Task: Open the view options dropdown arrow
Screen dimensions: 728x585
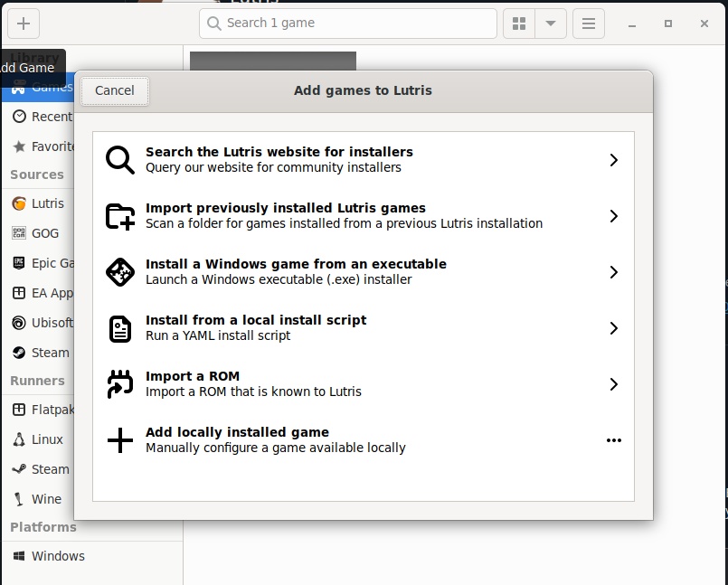Action: click(551, 24)
